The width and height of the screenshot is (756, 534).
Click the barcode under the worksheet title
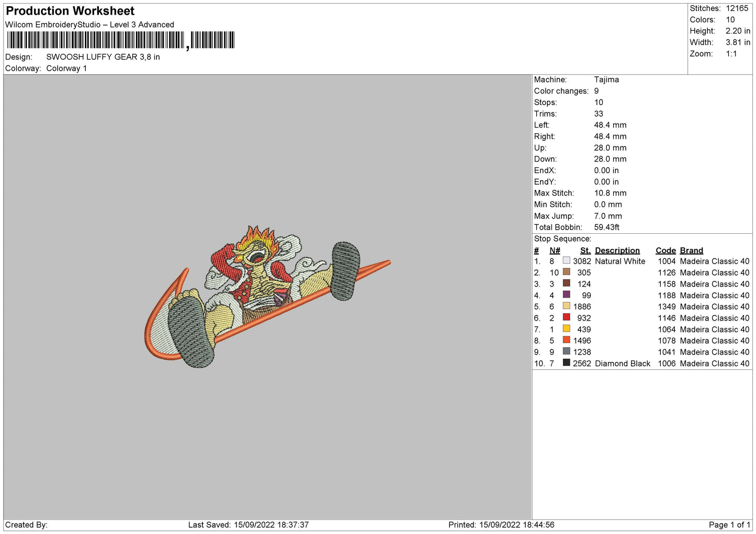click(x=121, y=40)
